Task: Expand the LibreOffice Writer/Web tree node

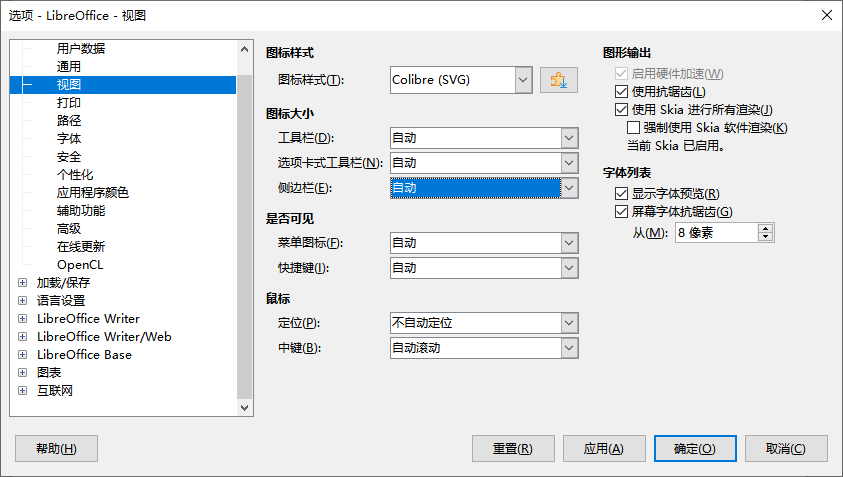Action: 23,336
